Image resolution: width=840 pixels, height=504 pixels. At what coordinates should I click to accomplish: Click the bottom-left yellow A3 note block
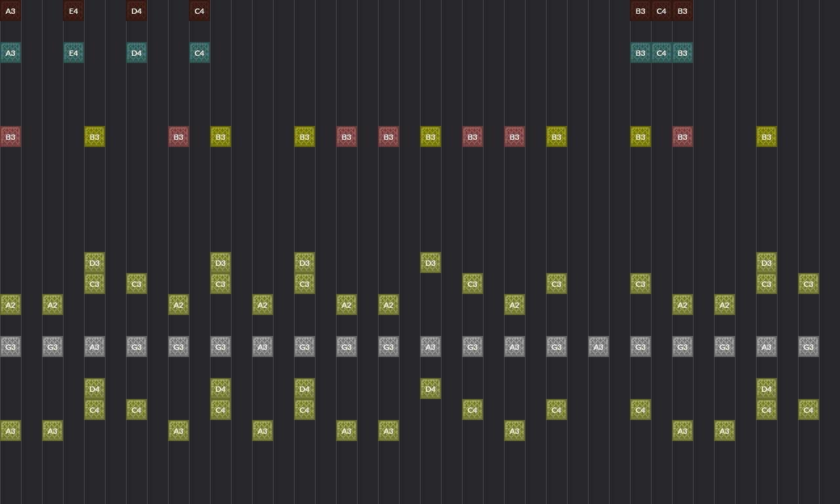point(10,430)
